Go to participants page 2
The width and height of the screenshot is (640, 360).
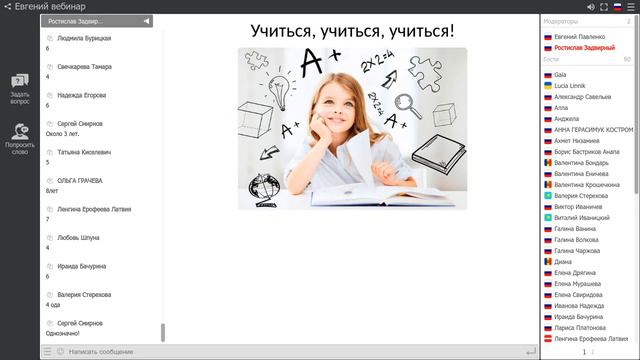pos(593,352)
